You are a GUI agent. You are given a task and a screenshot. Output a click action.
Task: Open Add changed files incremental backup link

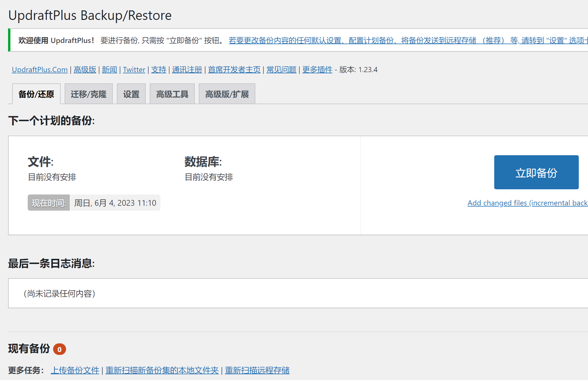point(528,203)
